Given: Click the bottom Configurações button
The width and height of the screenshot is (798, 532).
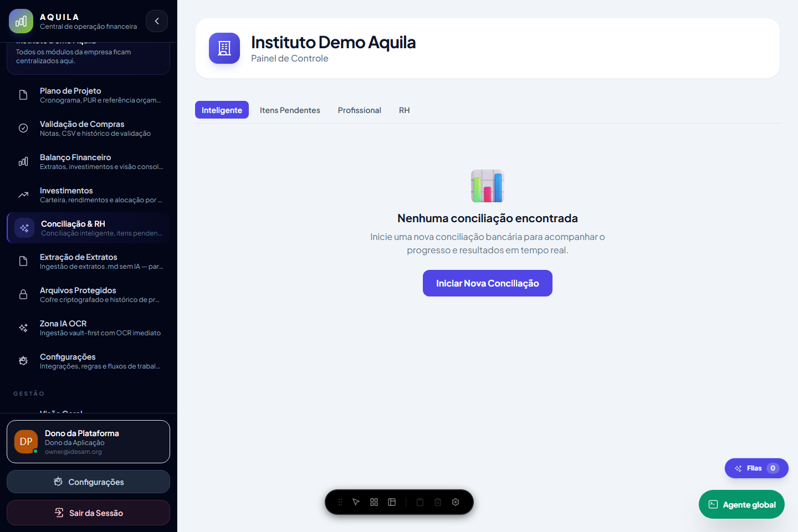Looking at the screenshot, I should pos(88,482).
